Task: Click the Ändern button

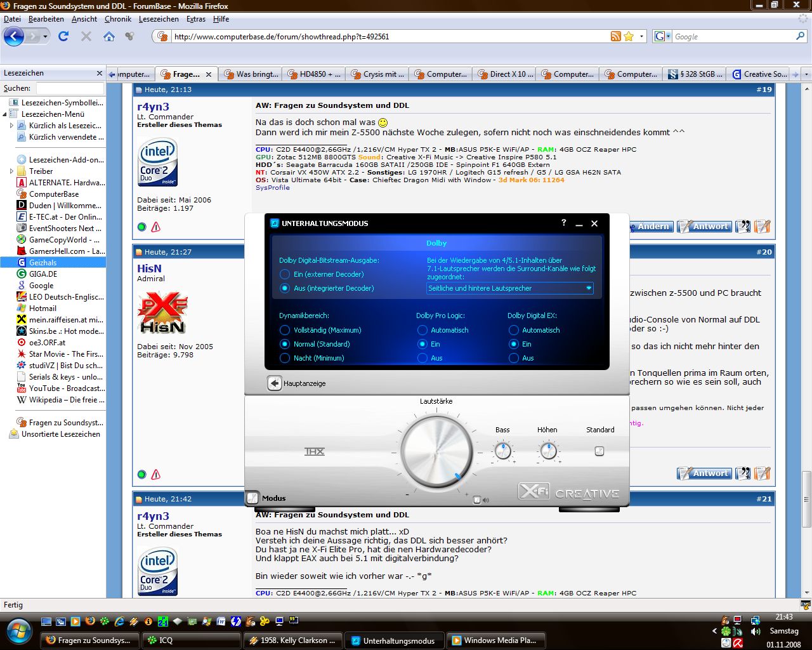Action: click(x=650, y=226)
